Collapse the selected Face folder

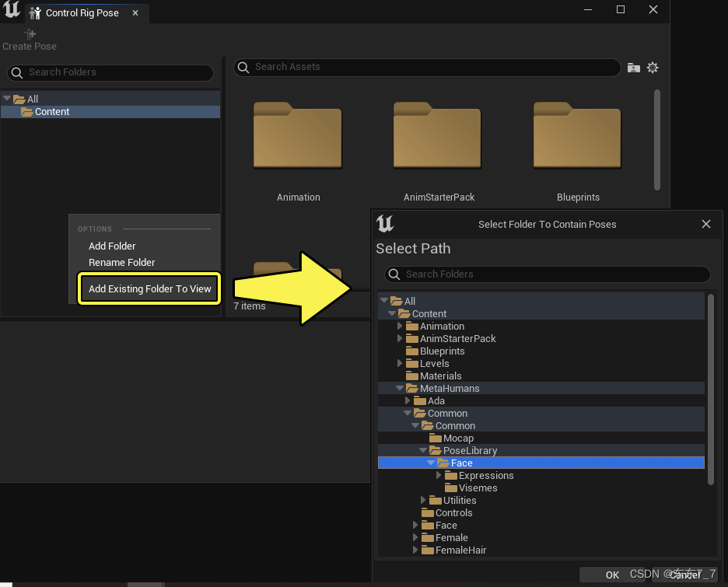431,463
